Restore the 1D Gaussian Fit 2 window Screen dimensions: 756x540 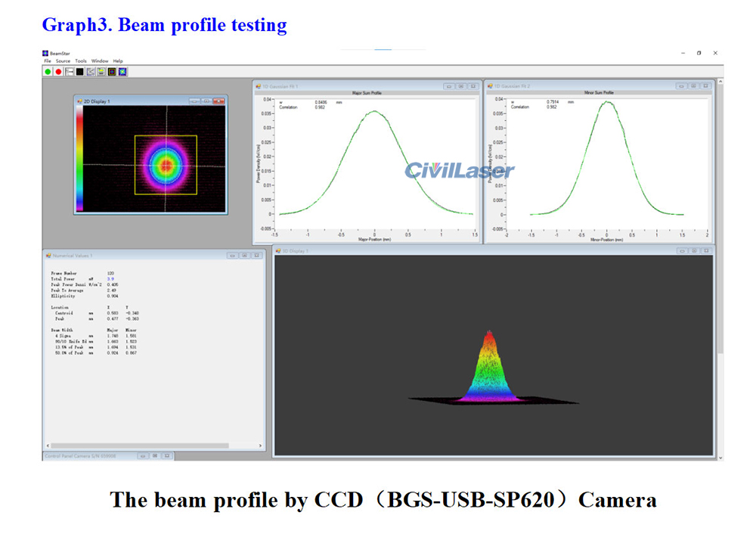[692, 85]
